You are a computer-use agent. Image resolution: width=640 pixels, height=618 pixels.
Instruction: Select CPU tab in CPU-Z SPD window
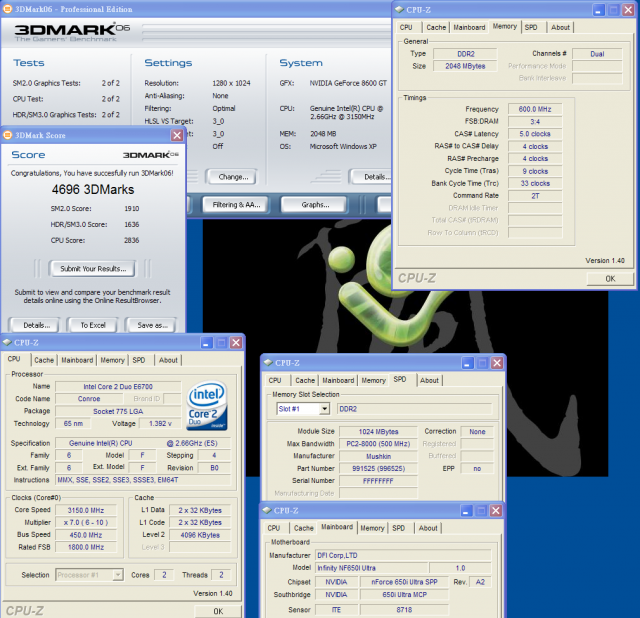coord(275,380)
